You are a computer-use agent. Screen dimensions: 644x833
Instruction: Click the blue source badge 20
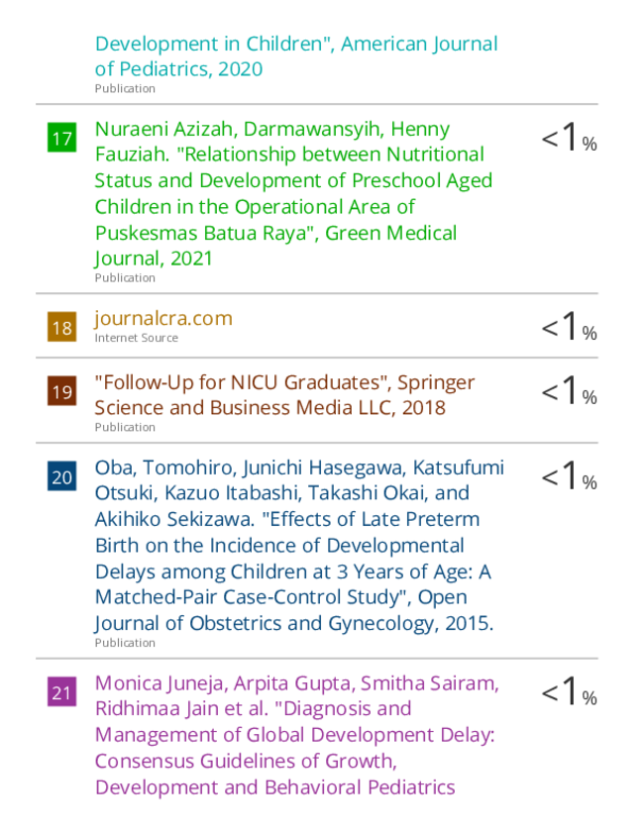tap(61, 476)
